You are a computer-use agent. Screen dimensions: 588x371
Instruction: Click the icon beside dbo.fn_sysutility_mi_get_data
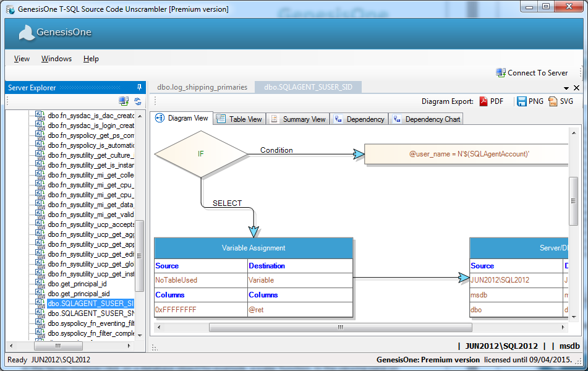pyautogui.click(x=40, y=205)
